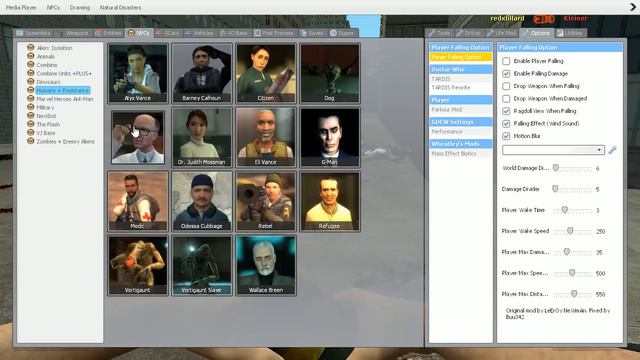This screenshot has height=360, width=640.
Task: Select the Combine Units +PLUS+ category
Action: 64,73
